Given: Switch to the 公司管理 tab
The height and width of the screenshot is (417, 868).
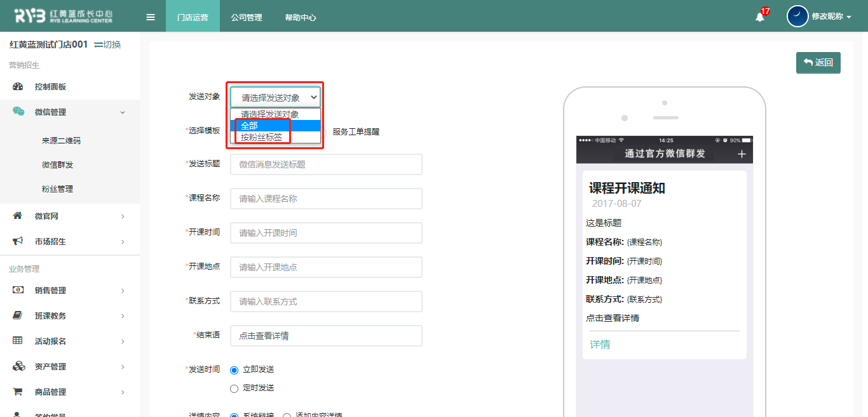Looking at the screenshot, I should [x=247, y=17].
